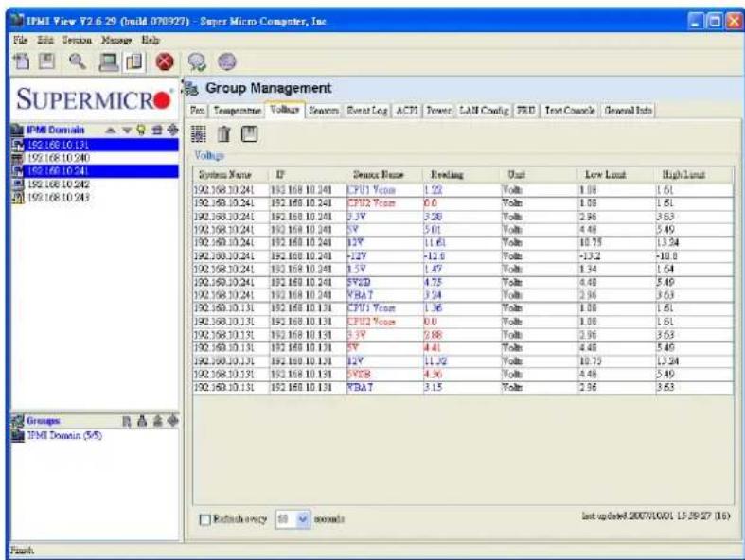Open the Help menu
Screen dimensions: 745x560
[151, 40]
